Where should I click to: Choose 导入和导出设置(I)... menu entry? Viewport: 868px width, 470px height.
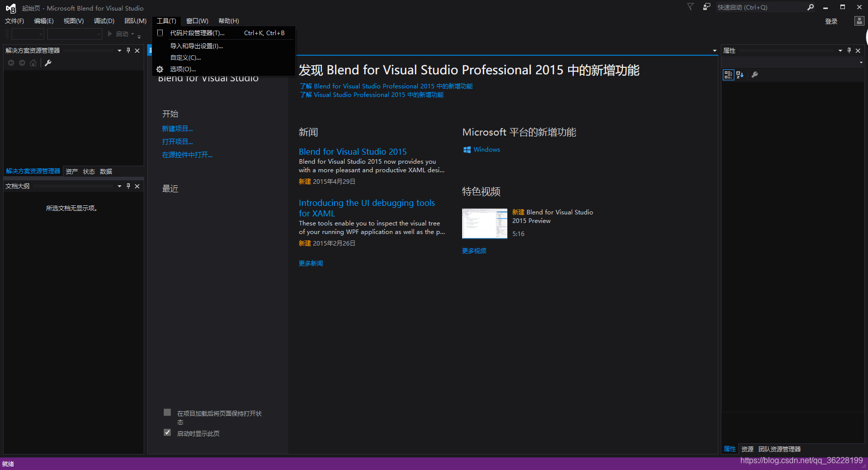pos(224,46)
